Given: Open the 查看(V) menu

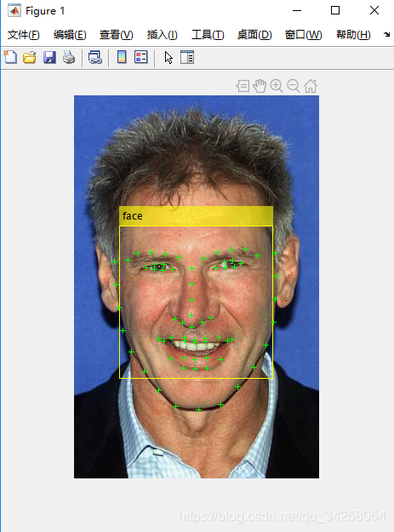Looking at the screenshot, I should point(117,35).
